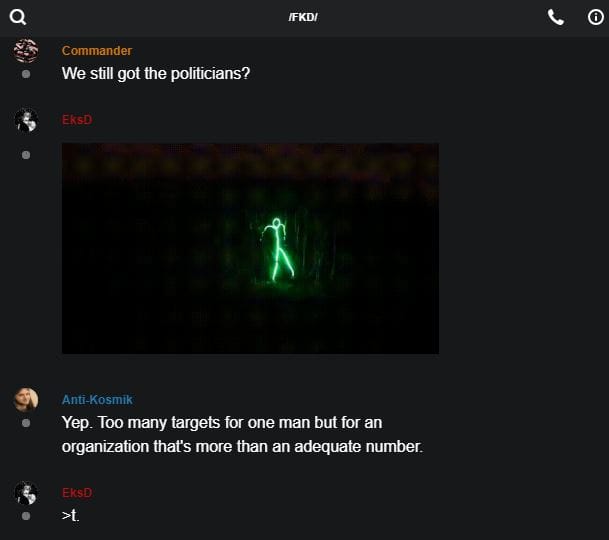Click status dot under Commander's avatar
The image size is (609, 540).
point(26,74)
